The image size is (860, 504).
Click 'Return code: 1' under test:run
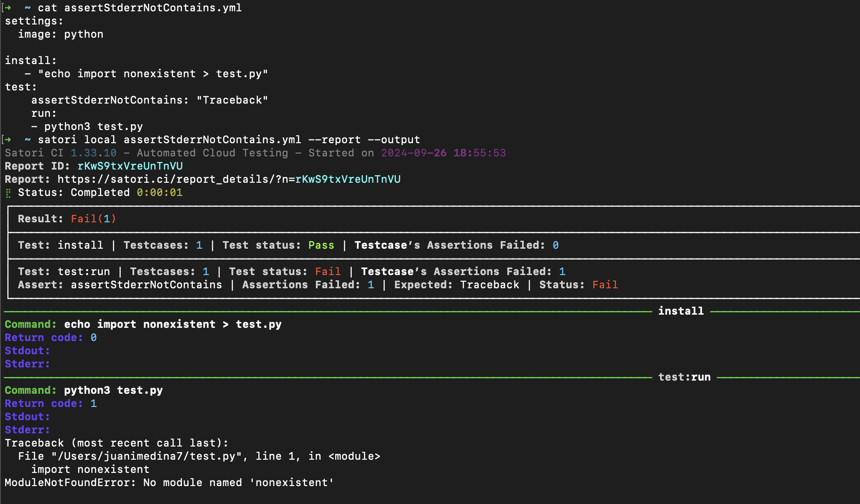click(50, 404)
